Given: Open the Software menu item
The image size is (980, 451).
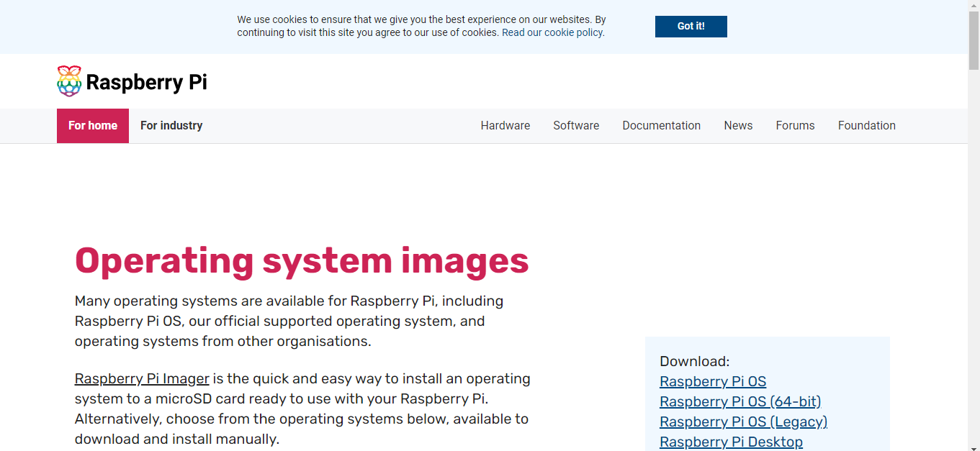Looking at the screenshot, I should [x=576, y=126].
